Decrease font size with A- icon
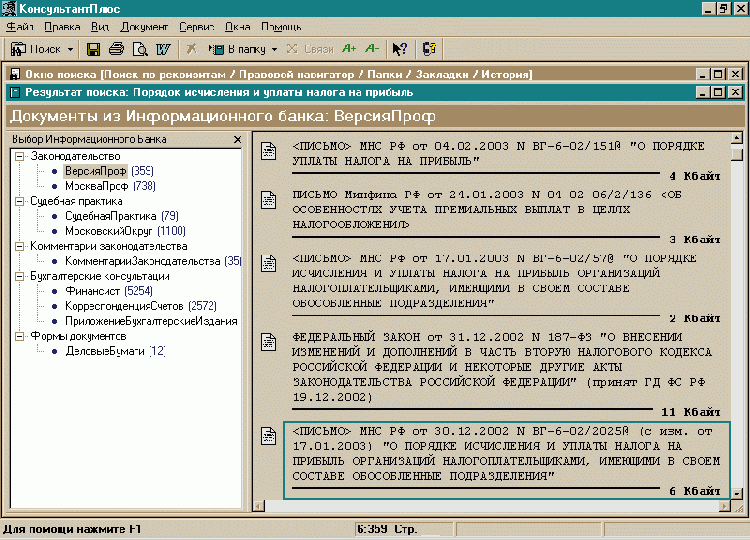 (x=372, y=48)
